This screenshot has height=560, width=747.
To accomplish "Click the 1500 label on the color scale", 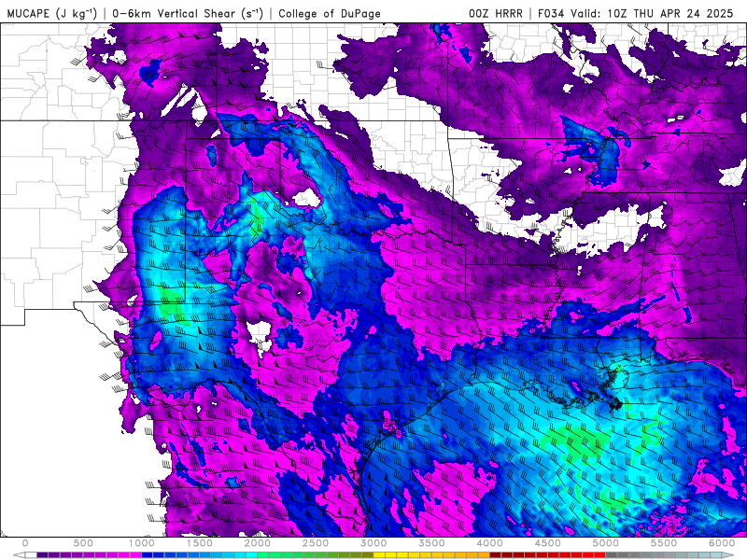I will click(200, 543).
